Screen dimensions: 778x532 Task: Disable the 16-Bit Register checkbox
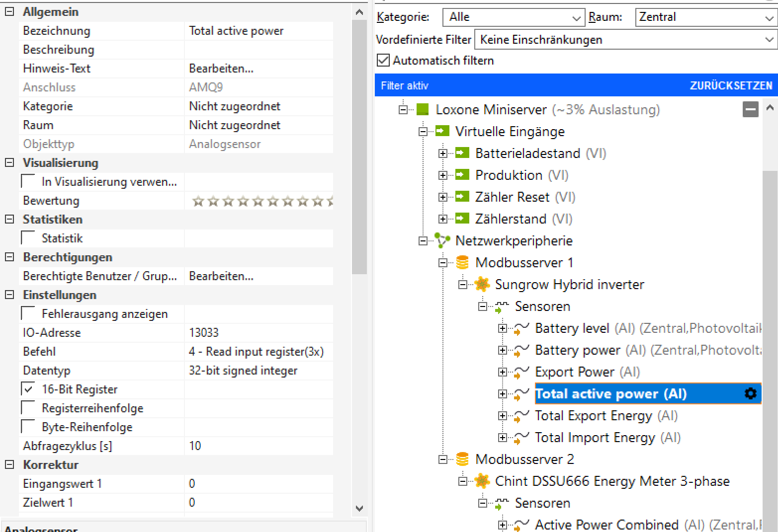(29, 389)
